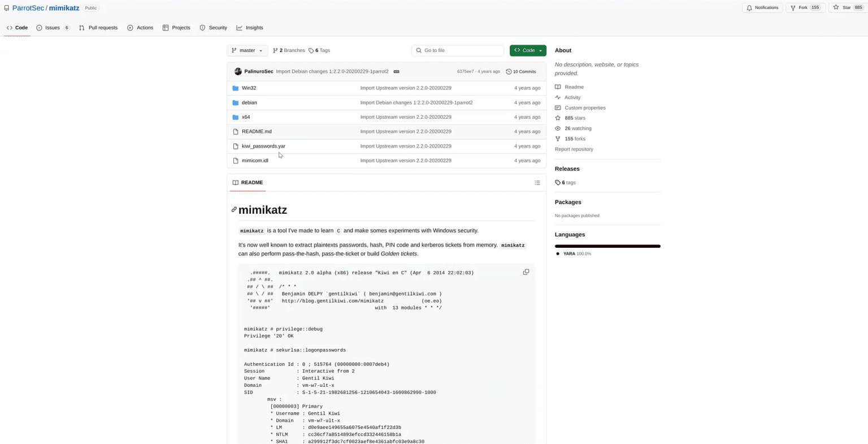Viewport: 868px width, 444px height.
Task: Open the master branch dropdown
Action: tap(247, 50)
